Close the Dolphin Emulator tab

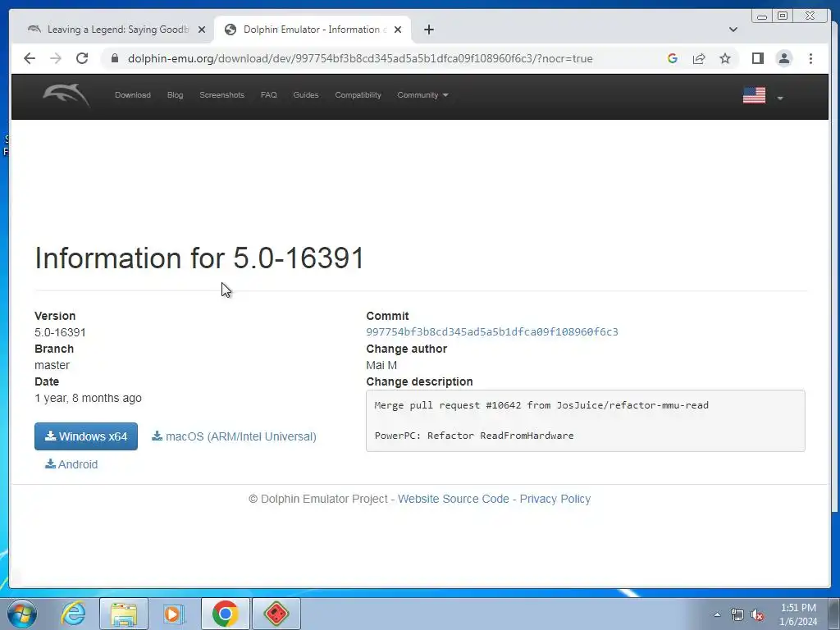(x=398, y=30)
